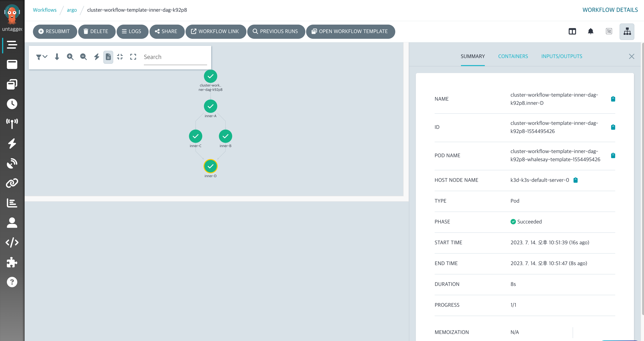Switch to the INPUTS/OUTPUTS tab
Image resolution: width=644 pixels, height=341 pixels.
pyautogui.click(x=561, y=57)
